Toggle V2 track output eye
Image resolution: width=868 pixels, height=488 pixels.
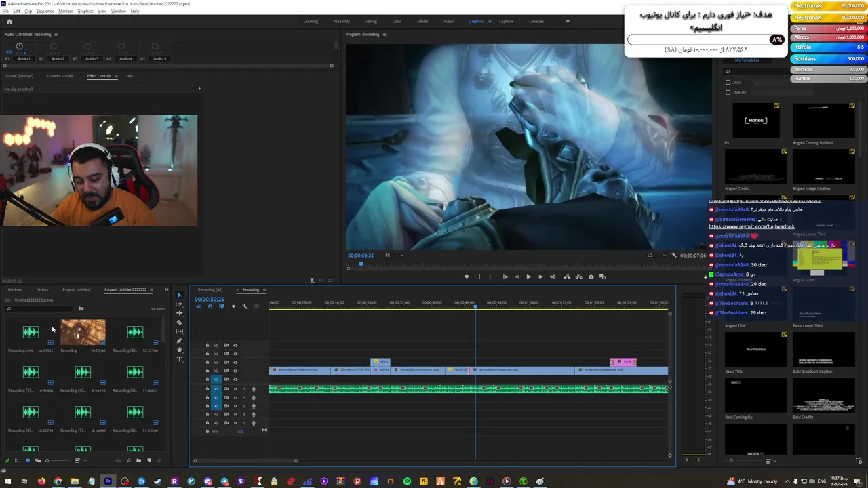[235, 371]
